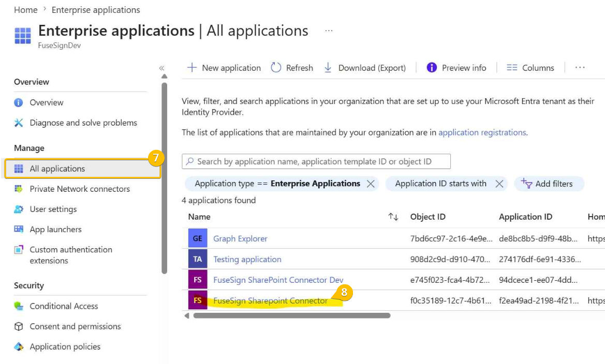The width and height of the screenshot is (605, 364).
Task: Click the Download (Export) arrow icon
Action: click(328, 68)
